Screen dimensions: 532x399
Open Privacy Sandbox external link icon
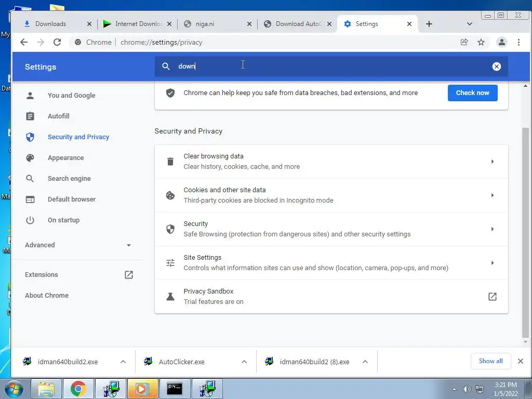coord(493,297)
